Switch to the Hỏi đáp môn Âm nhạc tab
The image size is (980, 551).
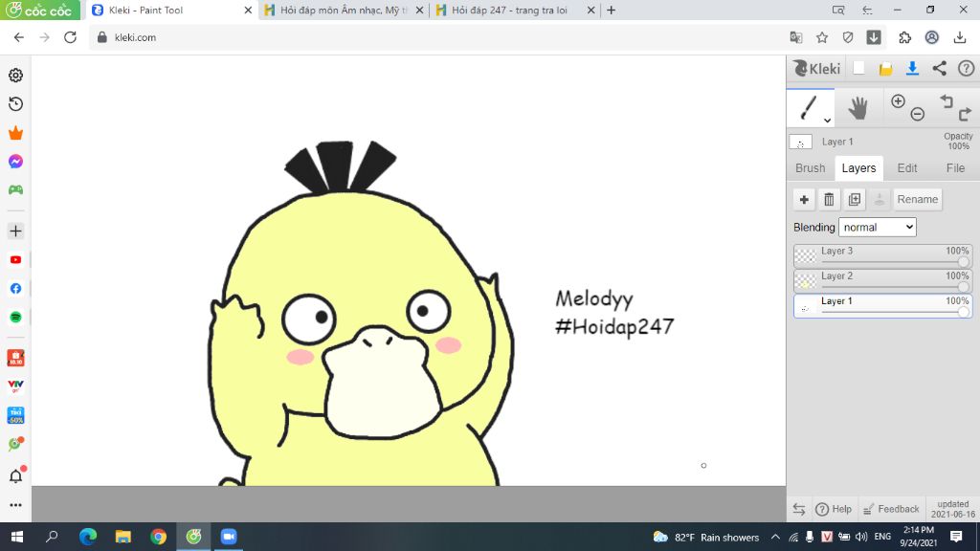click(x=344, y=10)
